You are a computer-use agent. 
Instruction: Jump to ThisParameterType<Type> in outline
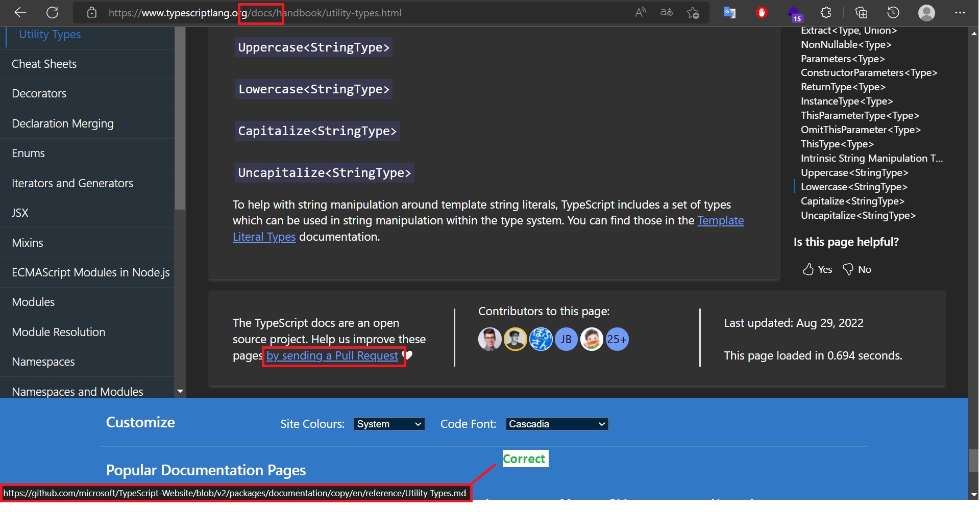pyautogui.click(x=860, y=115)
